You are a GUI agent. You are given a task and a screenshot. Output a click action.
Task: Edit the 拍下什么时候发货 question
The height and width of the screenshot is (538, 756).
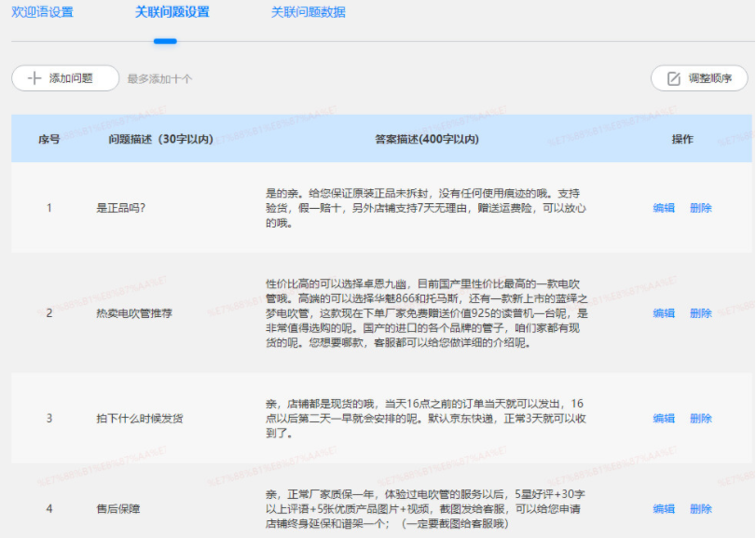pyautogui.click(x=663, y=419)
